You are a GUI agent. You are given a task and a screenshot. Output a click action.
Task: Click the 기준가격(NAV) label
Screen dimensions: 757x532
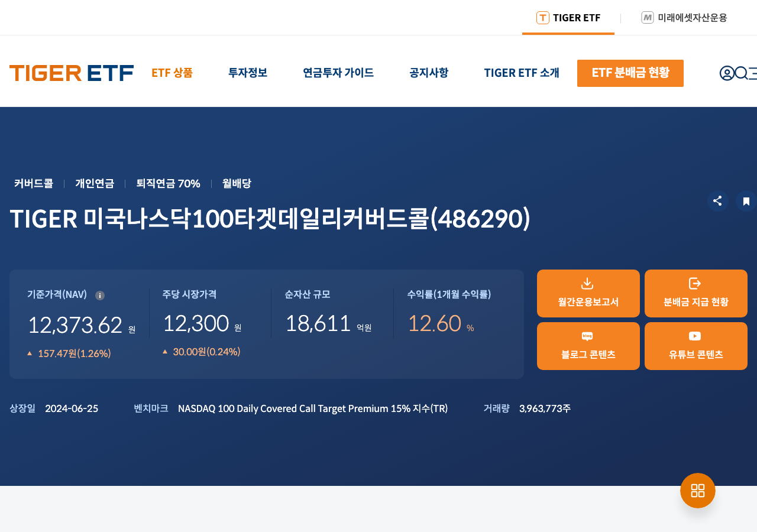[57, 294]
